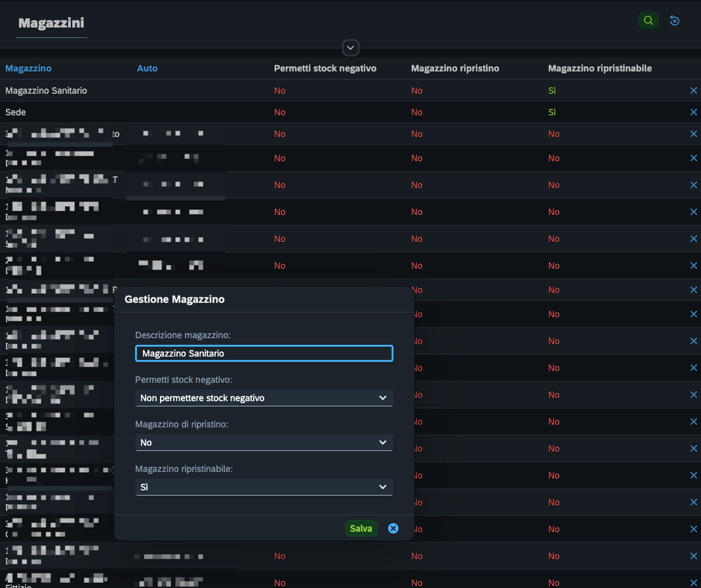701x588 pixels.
Task: Open Permetti stock negativo dropdown
Action: [264, 398]
